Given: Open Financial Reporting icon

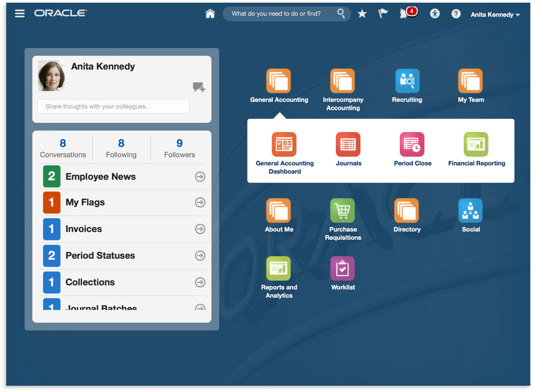Looking at the screenshot, I should point(476,145).
